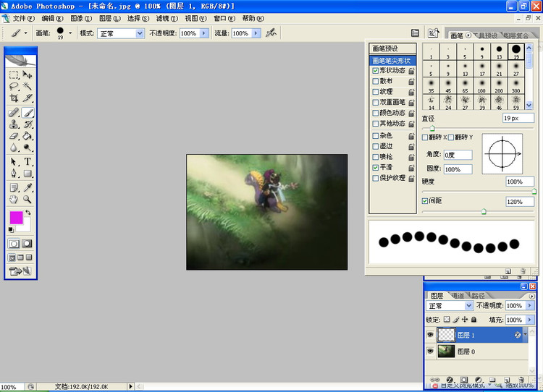543x392 pixels.
Task: Select the Type tool
Action: click(x=28, y=162)
